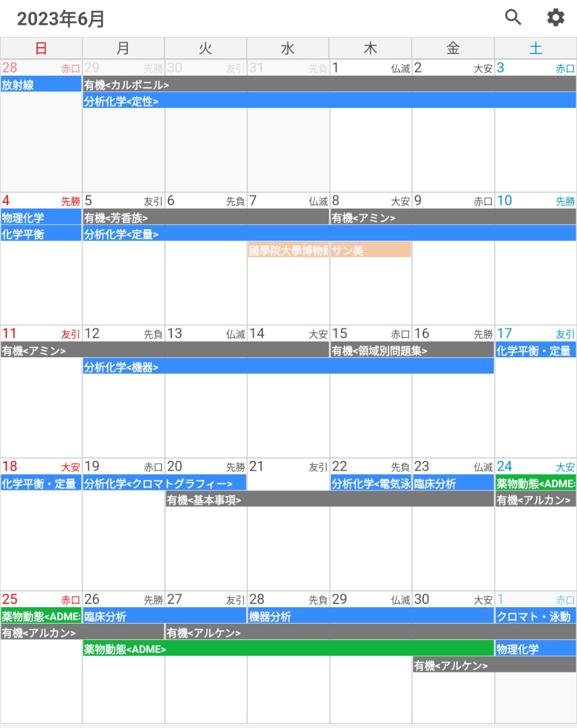Open the サン美 event on June 8

(371, 250)
